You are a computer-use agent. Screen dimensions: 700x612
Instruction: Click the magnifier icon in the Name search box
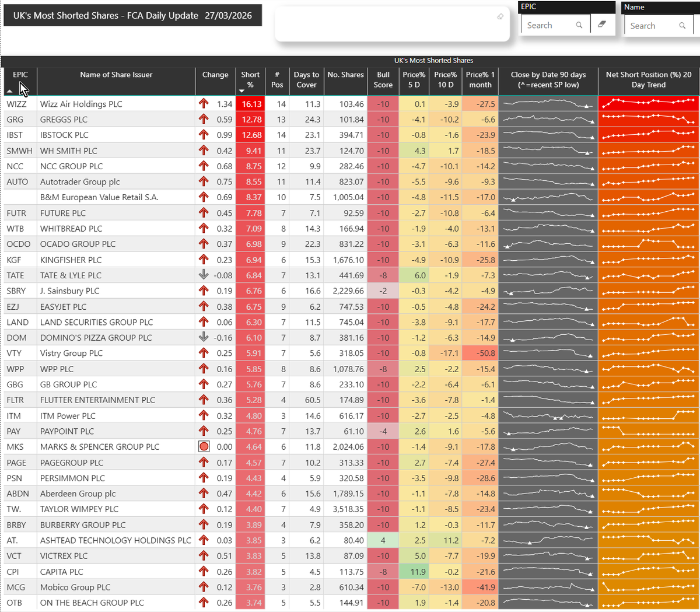(682, 26)
